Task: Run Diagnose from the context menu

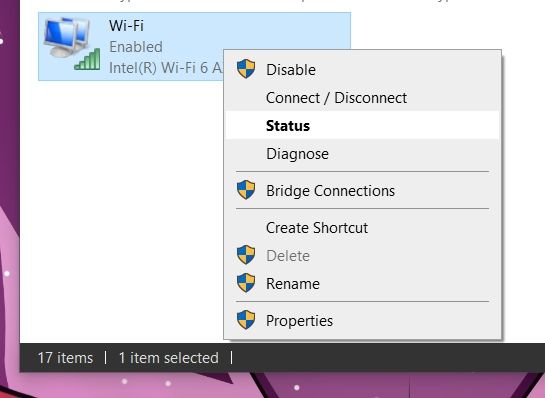Action: [362, 154]
